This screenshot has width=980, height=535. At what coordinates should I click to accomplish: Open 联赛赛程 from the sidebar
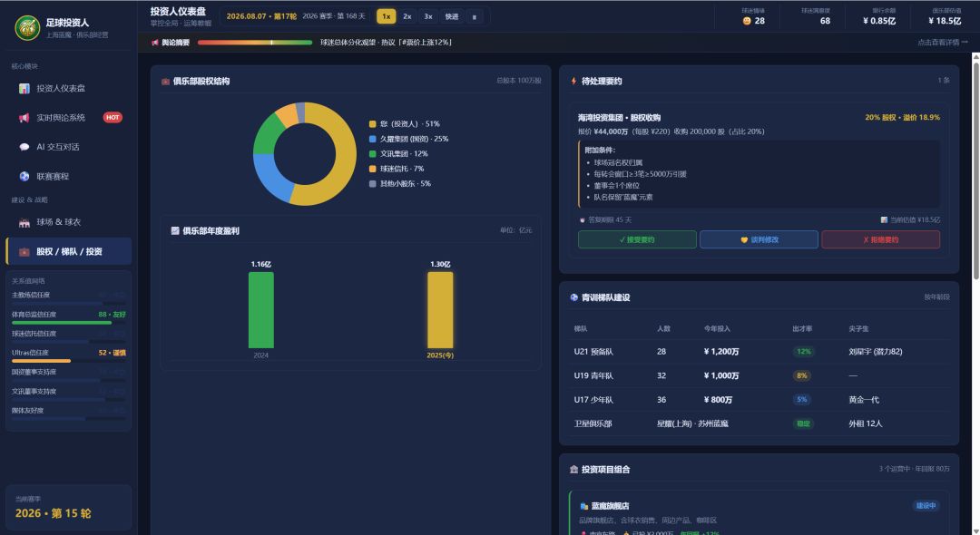69,177
